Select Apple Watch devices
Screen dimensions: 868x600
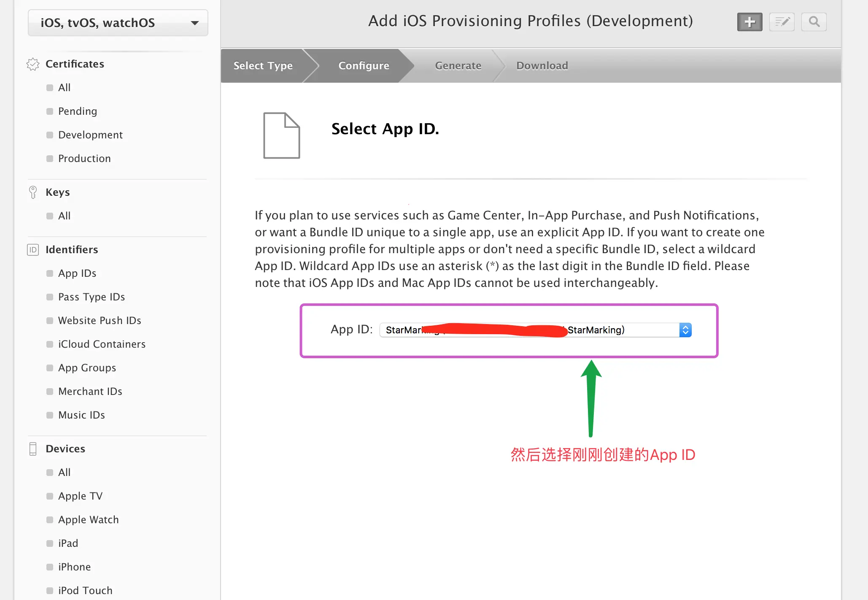click(89, 520)
